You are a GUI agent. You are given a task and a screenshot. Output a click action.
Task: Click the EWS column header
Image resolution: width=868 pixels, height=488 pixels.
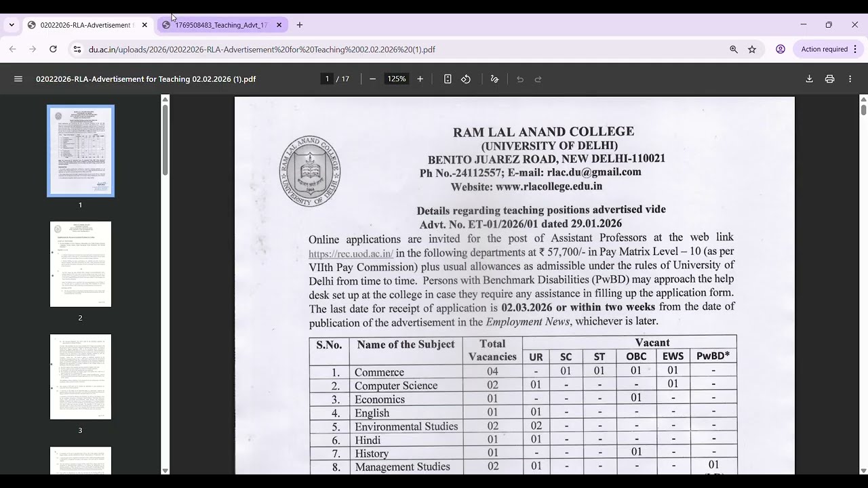pyautogui.click(x=673, y=356)
